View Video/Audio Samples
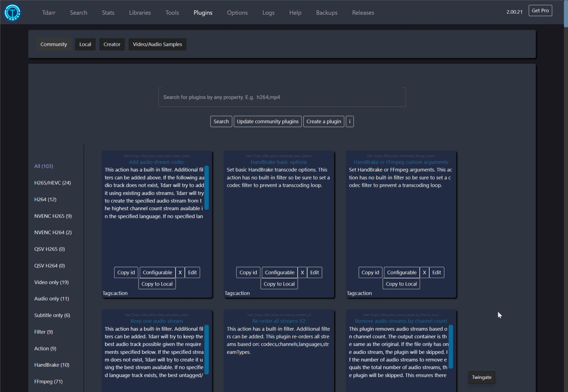This screenshot has width=568, height=392. [x=157, y=44]
